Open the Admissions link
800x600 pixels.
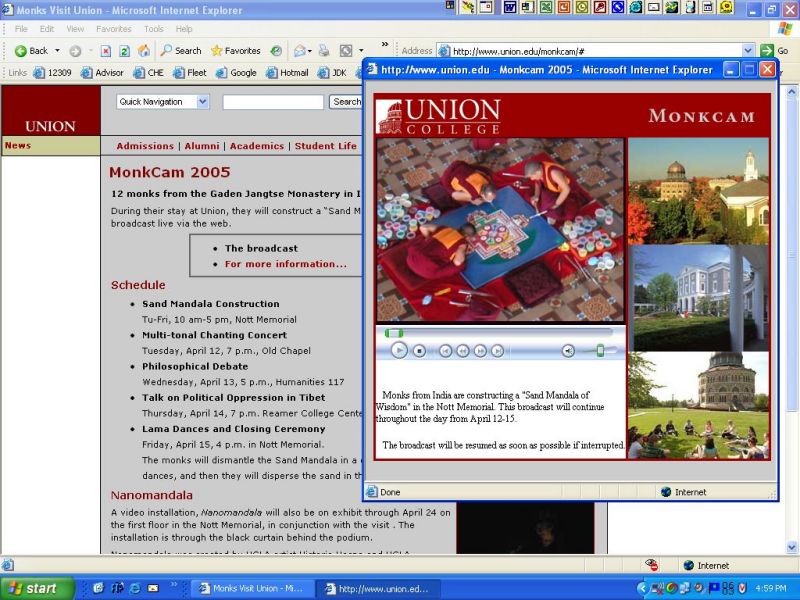[x=145, y=146]
